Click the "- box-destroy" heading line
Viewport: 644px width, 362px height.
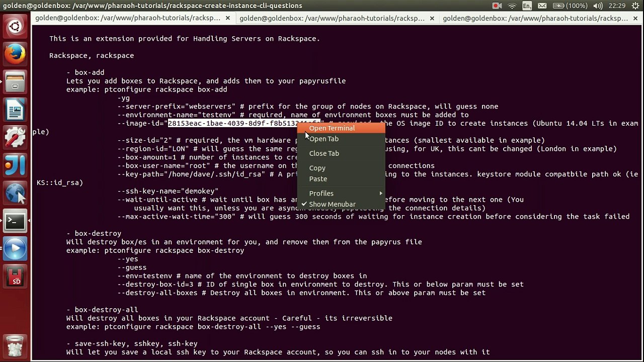click(x=94, y=233)
